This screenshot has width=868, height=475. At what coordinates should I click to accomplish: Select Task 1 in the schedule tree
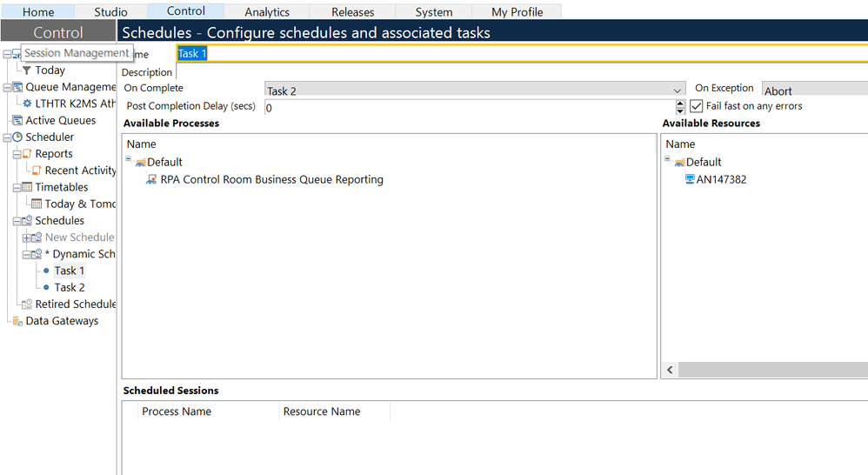pyautogui.click(x=70, y=271)
